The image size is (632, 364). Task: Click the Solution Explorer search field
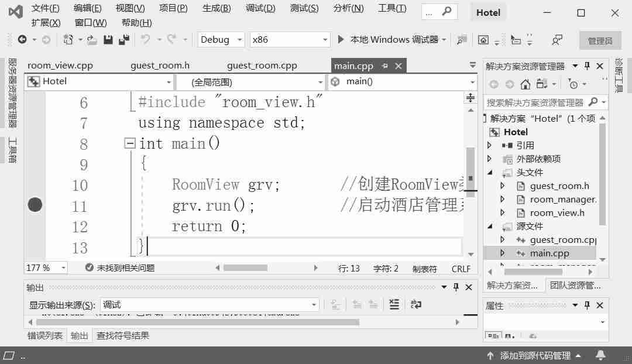click(x=535, y=102)
